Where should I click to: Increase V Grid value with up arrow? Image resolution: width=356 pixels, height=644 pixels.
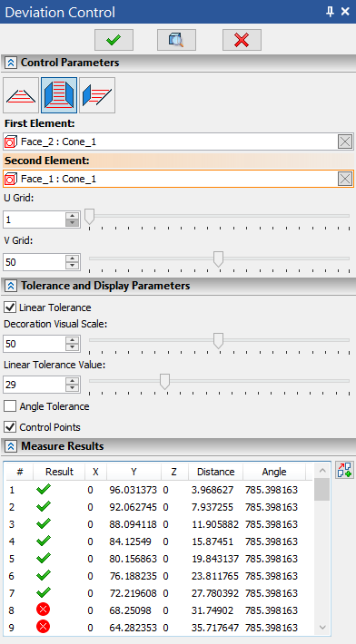pyautogui.click(x=72, y=258)
